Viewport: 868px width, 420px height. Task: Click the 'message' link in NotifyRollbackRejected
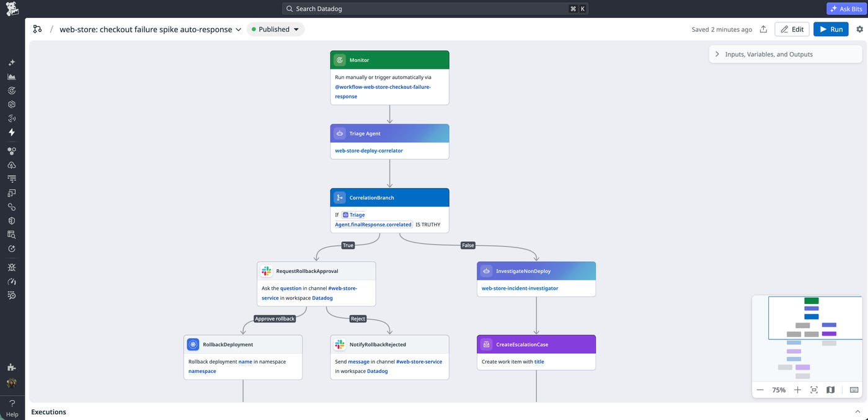coord(358,362)
